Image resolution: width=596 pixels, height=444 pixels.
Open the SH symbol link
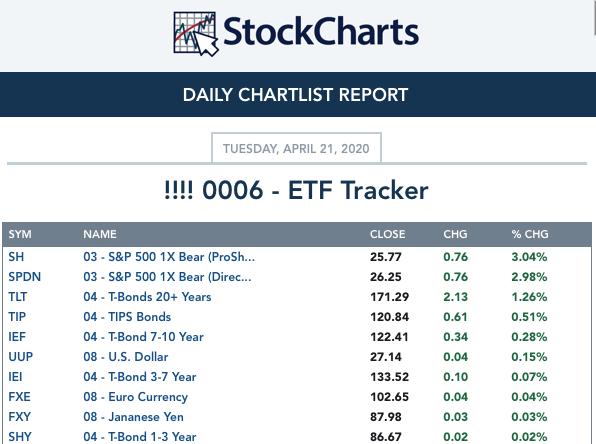coord(16,257)
